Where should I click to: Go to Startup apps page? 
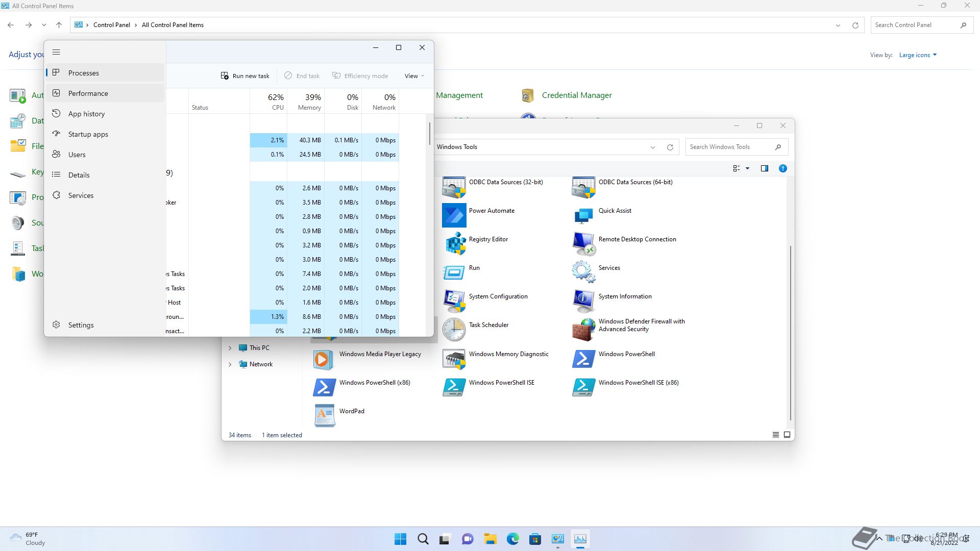(x=105, y=134)
